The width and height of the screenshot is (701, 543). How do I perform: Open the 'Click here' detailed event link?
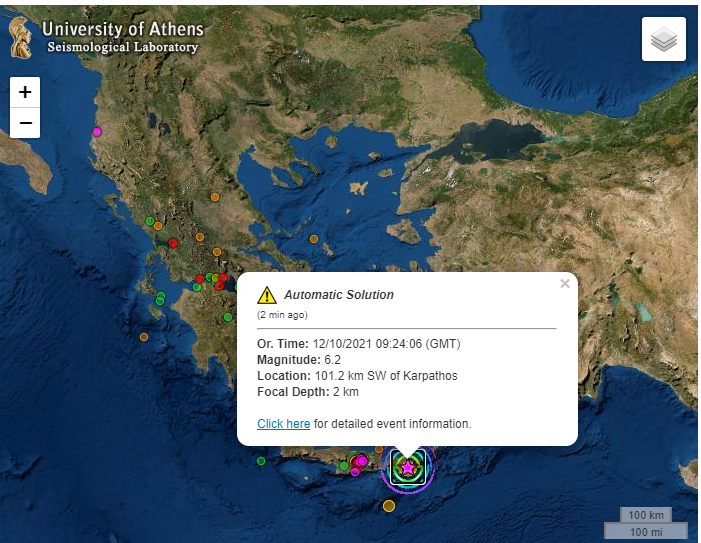(x=283, y=424)
